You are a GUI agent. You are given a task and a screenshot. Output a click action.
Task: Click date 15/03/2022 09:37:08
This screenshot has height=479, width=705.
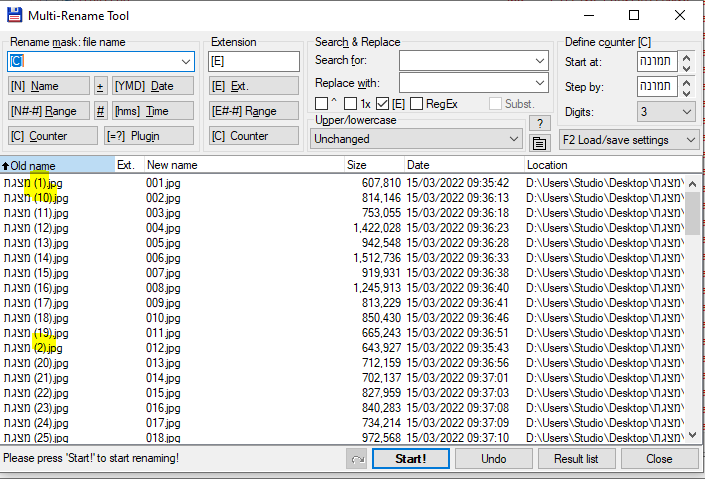458,408
